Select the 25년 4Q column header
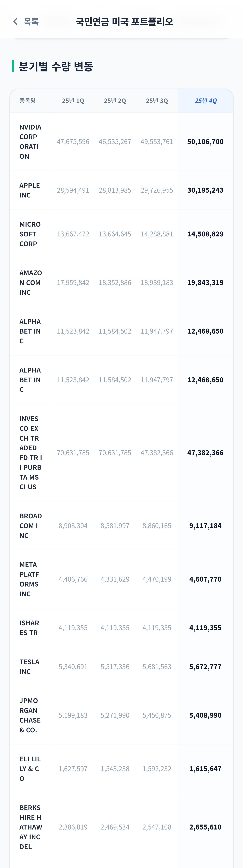 206,101
